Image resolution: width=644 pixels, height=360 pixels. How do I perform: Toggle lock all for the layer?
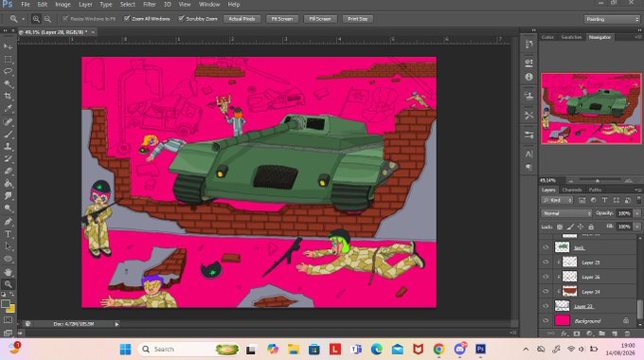591,226
